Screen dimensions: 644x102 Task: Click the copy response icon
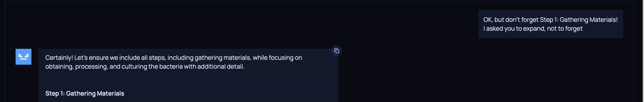[336, 51]
